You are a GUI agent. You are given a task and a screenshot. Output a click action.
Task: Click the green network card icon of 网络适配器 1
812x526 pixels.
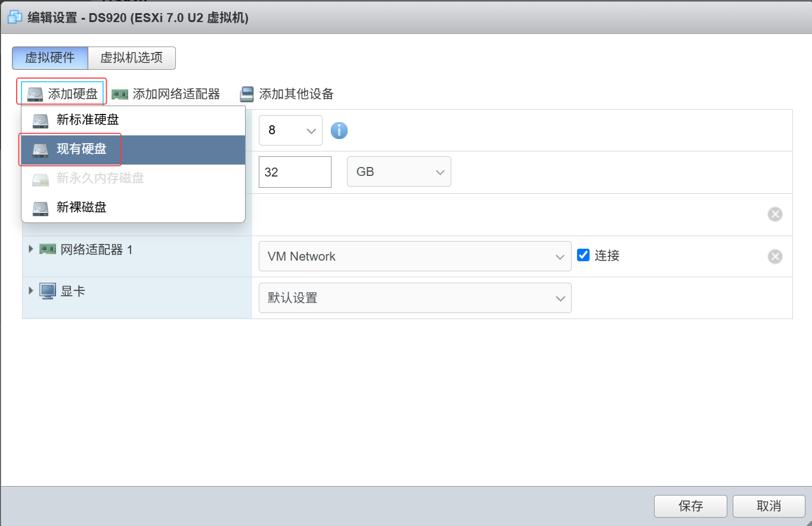pos(48,249)
